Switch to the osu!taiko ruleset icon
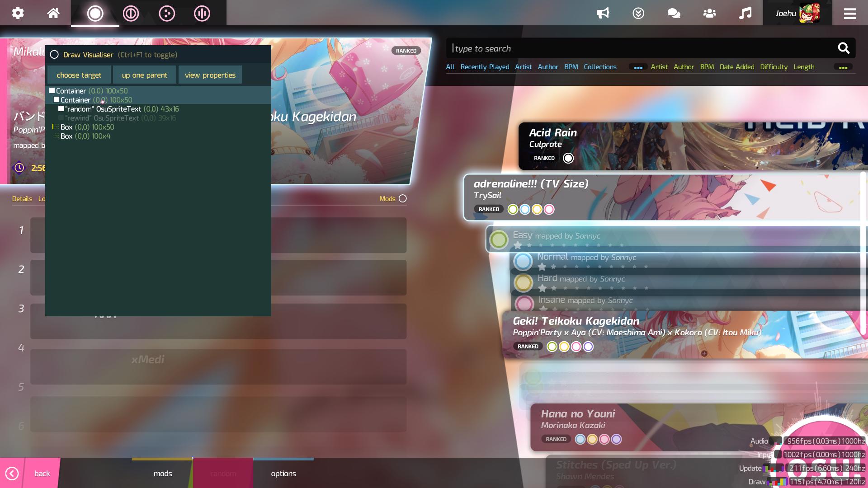This screenshot has height=488, width=868. coord(131,14)
